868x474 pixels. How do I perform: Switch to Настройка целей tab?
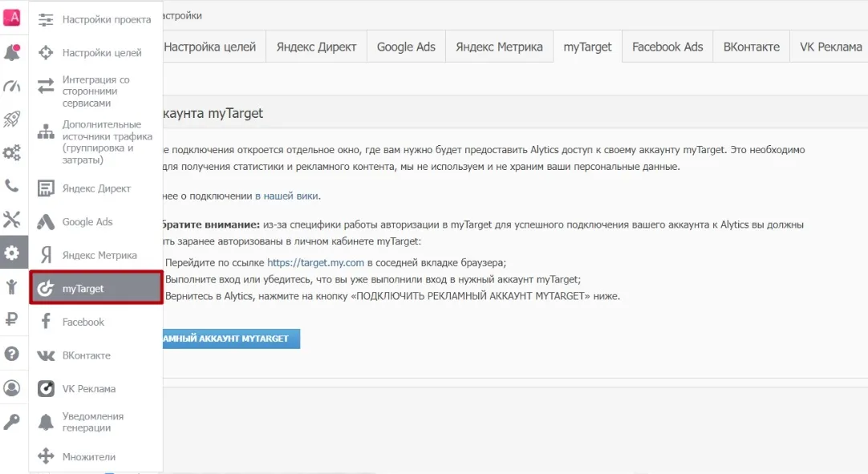[214, 47]
